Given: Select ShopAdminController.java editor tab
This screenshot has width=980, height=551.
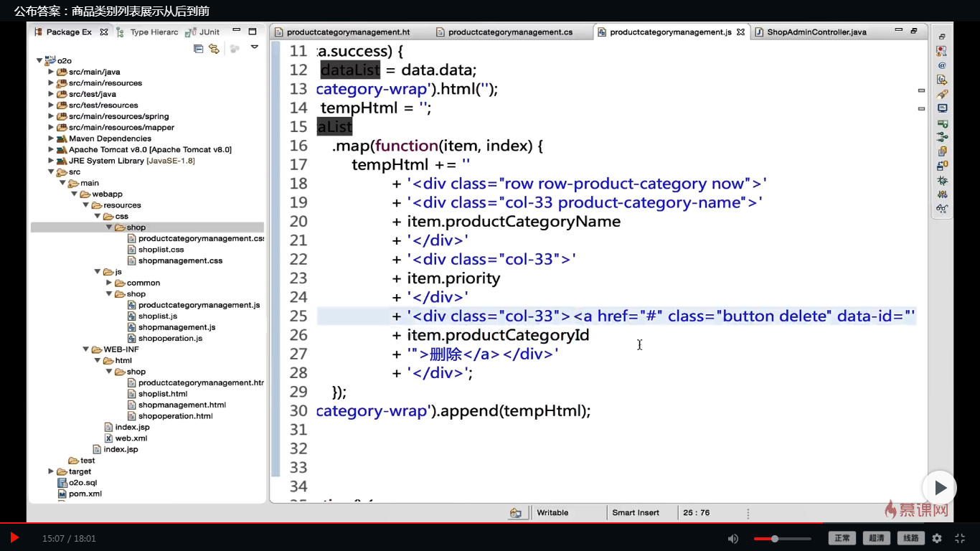Looking at the screenshot, I should [x=816, y=32].
